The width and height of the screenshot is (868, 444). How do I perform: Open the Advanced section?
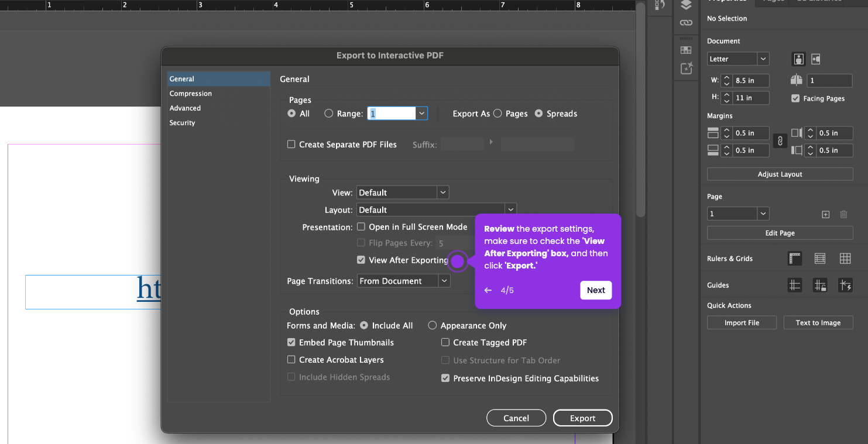218,108
